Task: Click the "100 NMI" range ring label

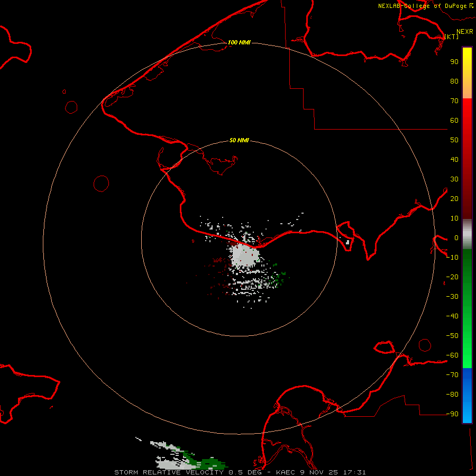Action: tap(239, 42)
